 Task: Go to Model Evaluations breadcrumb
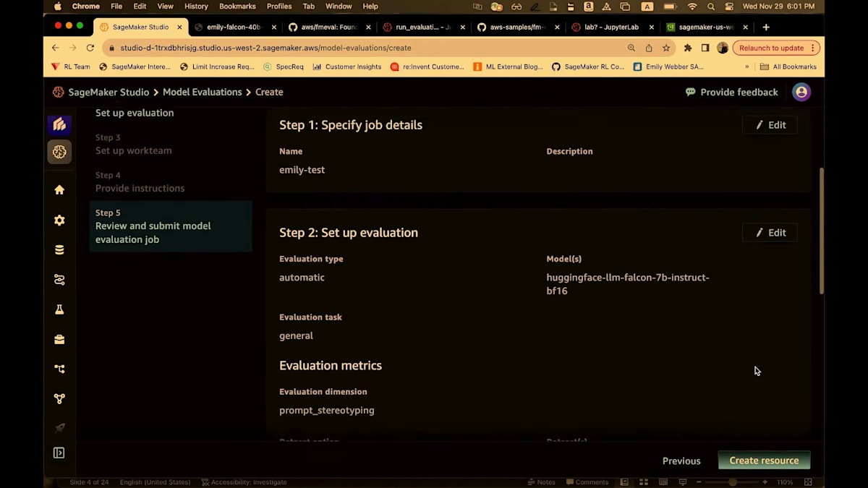click(x=203, y=92)
